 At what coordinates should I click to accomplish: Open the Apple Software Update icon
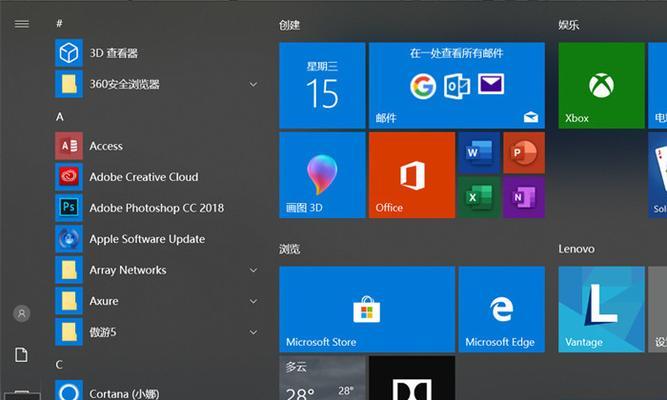[x=69, y=239]
